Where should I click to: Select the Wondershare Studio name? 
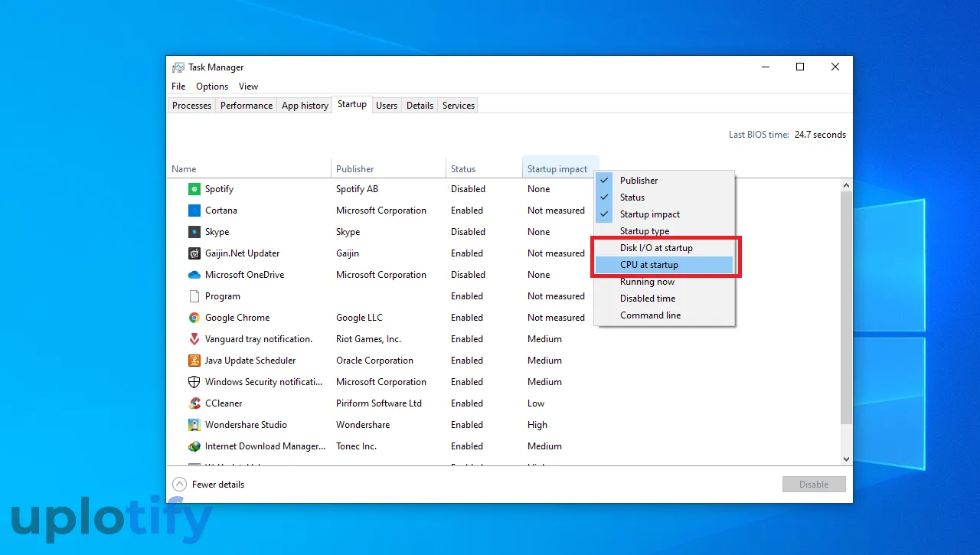(247, 425)
